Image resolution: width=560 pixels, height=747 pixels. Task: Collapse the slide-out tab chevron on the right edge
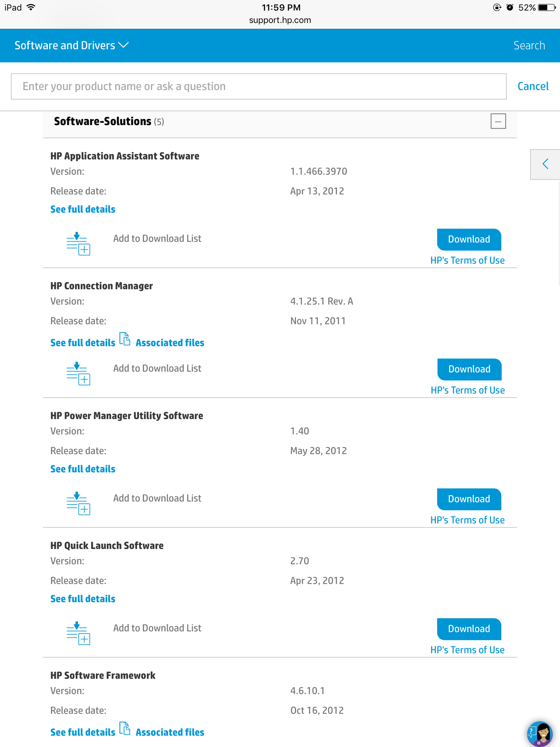coord(545,164)
